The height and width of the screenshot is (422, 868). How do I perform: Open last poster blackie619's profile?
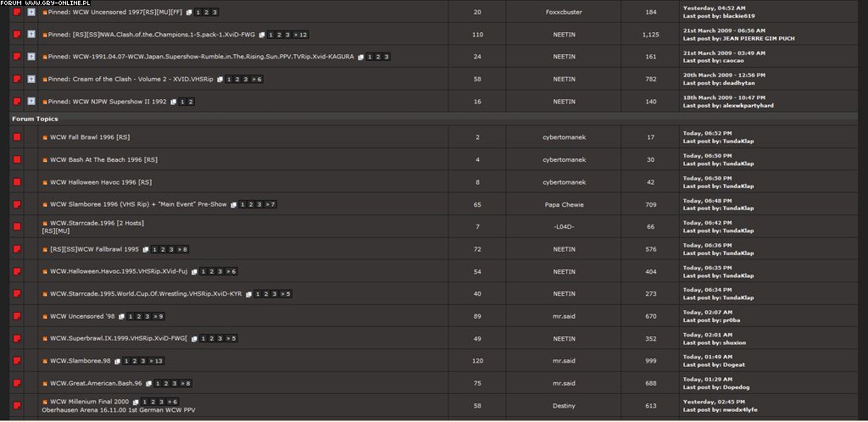pyautogui.click(x=738, y=16)
